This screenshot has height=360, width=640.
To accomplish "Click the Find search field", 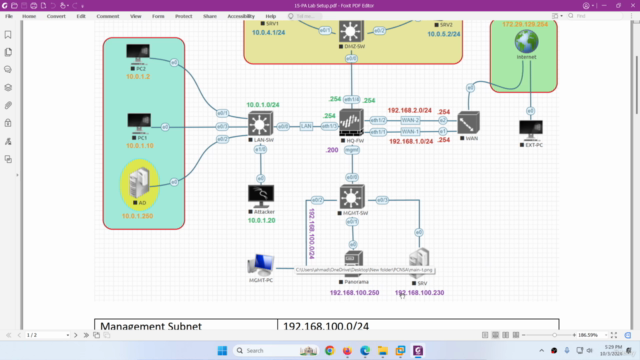I will click(x=595, y=16).
